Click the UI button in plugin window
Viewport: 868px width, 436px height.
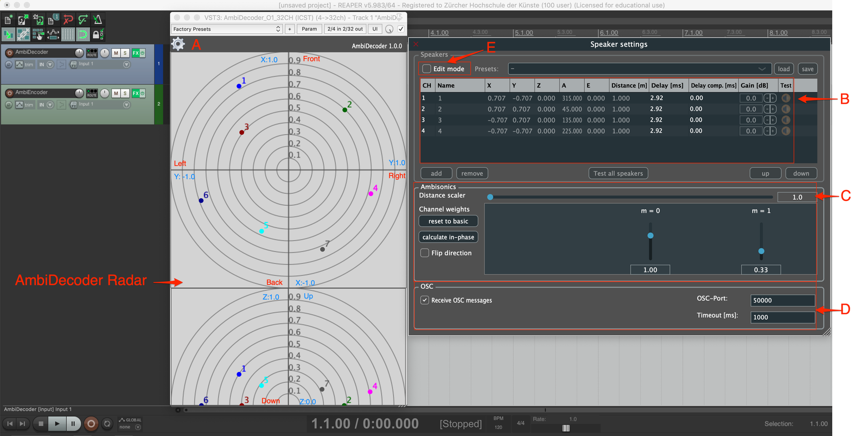point(375,29)
